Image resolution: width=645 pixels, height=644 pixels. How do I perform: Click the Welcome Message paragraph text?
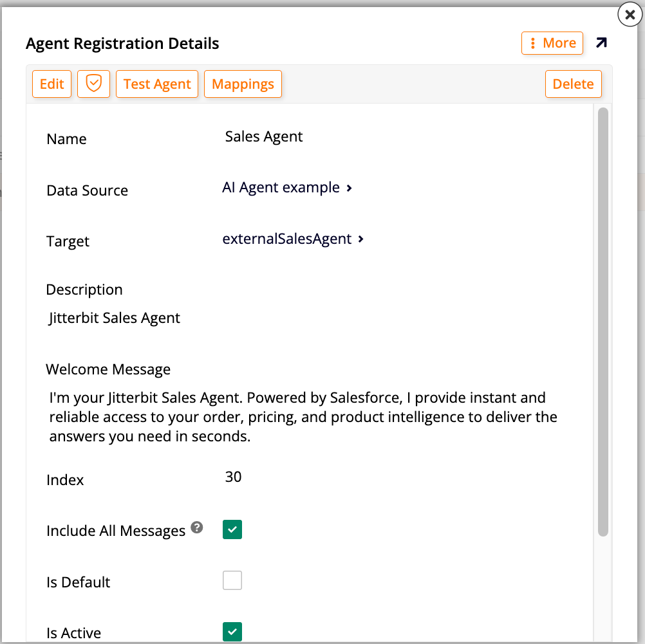click(303, 417)
